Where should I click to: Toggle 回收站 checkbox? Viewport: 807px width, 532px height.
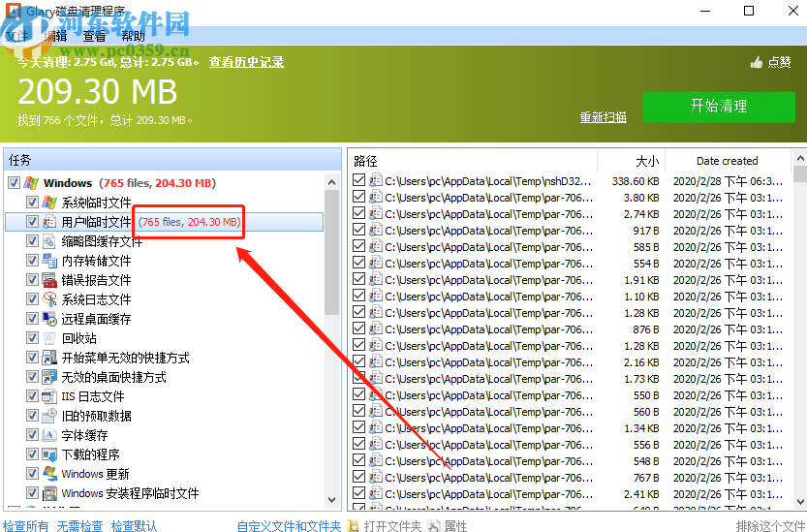tap(32, 338)
